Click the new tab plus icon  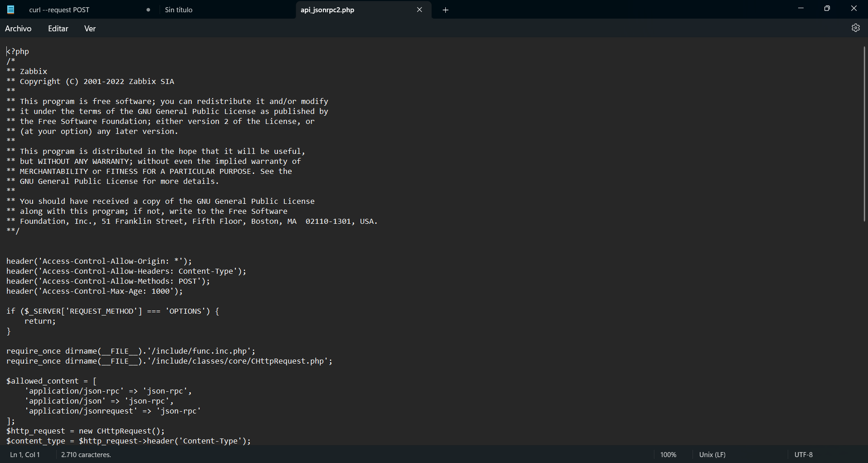(445, 10)
